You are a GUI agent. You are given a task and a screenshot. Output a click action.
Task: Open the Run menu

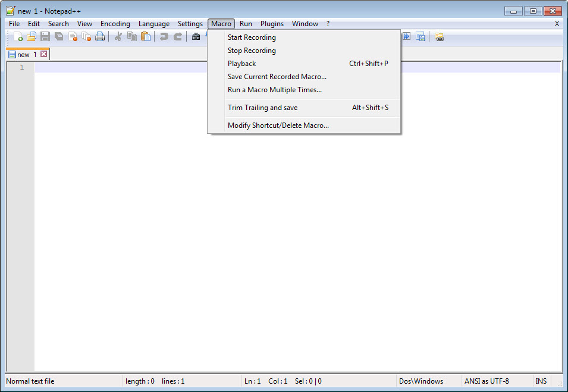click(x=246, y=24)
